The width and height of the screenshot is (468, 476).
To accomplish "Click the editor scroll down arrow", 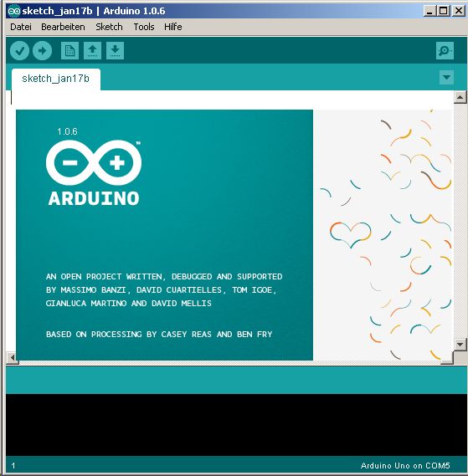I will pos(460,345).
